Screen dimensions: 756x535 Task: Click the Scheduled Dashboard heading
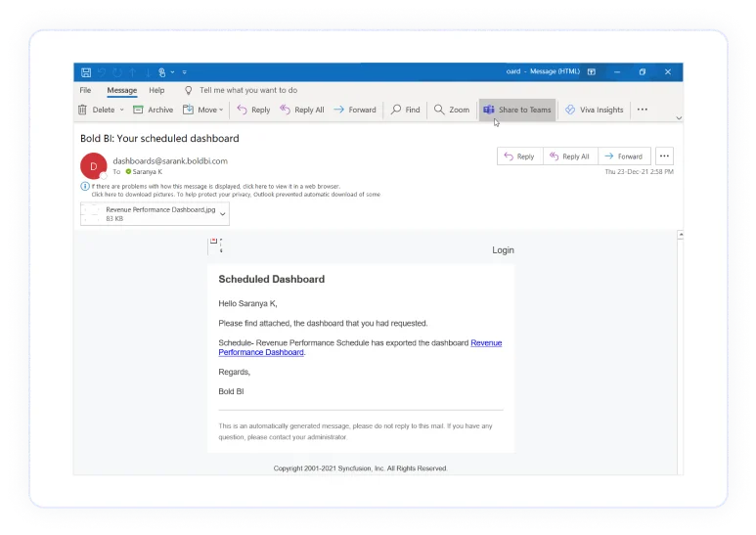coord(272,279)
